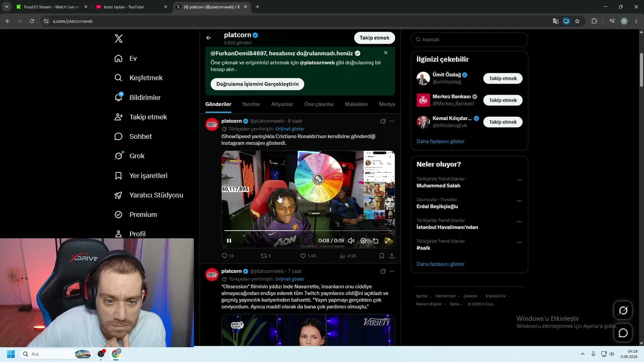Open the floating messages button
644x362 pixels.
(x=623, y=333)
